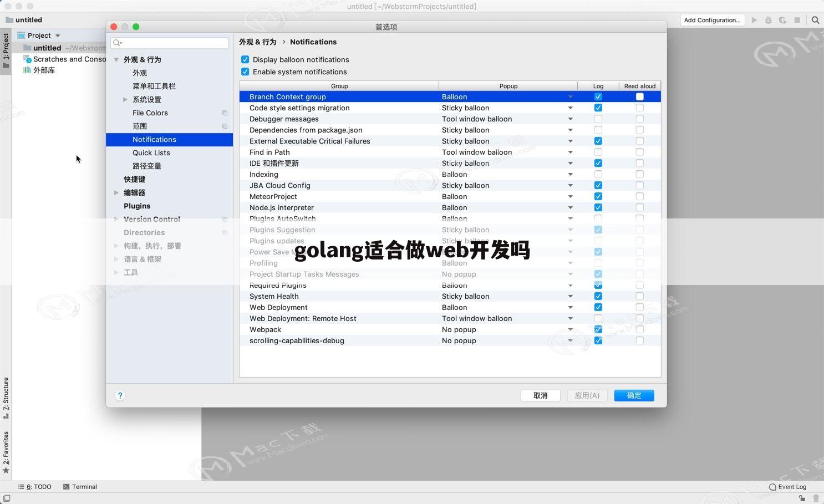Select 快捷键 in settings tree
Image resolution: width=824 pixels, height=504 pixels.
pyautogui.click(x=135, y=180)
